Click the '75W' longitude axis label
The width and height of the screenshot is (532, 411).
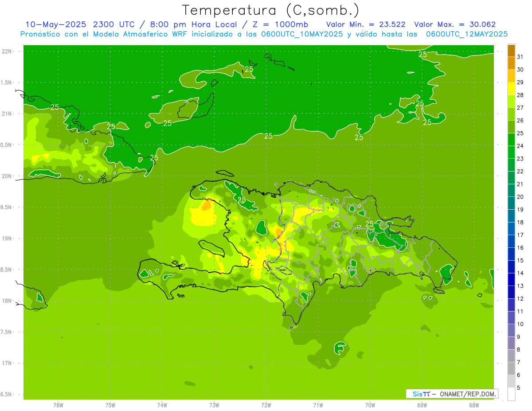pyautogui.click(x=110, y=405)
